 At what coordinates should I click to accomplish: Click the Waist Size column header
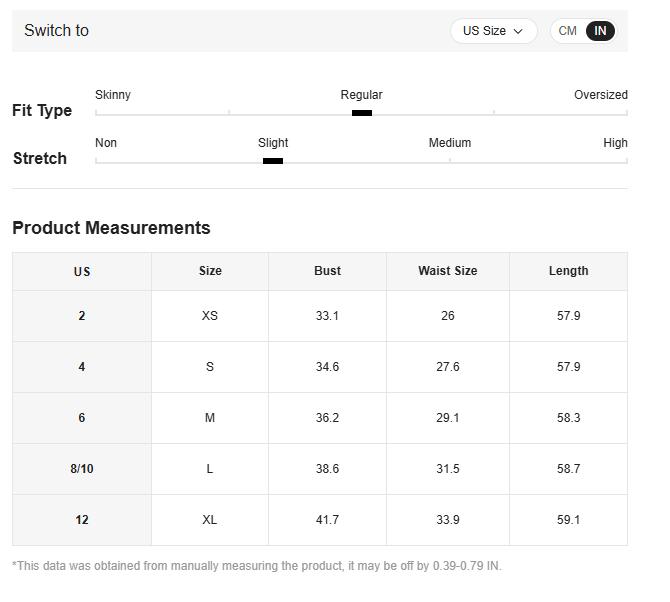coord(447,271)
